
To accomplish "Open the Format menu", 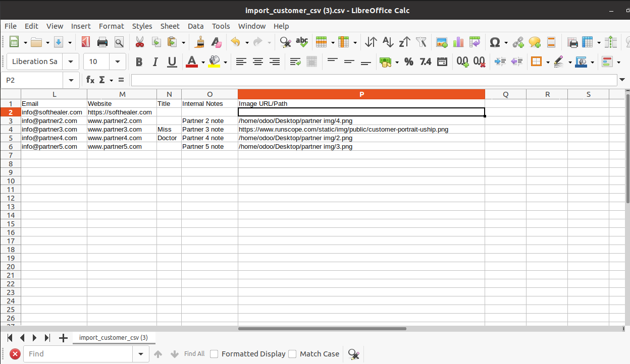I will (111, 26).
